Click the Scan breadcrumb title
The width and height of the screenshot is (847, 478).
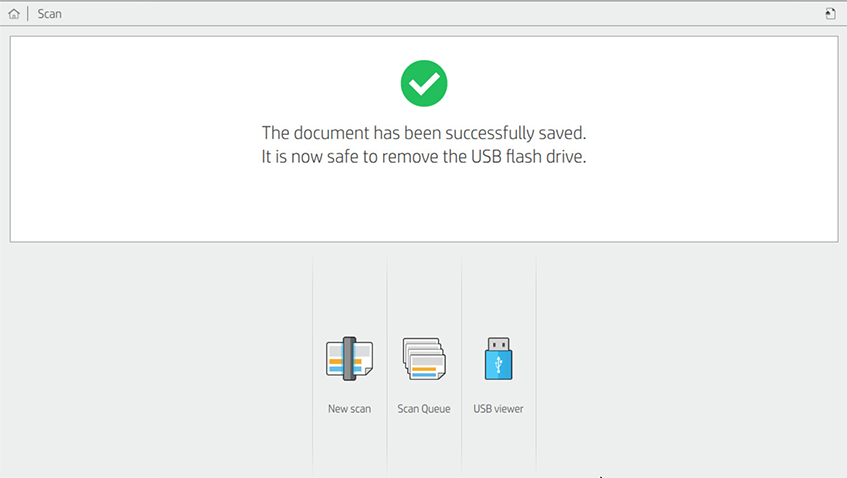[x=50, y=14]
